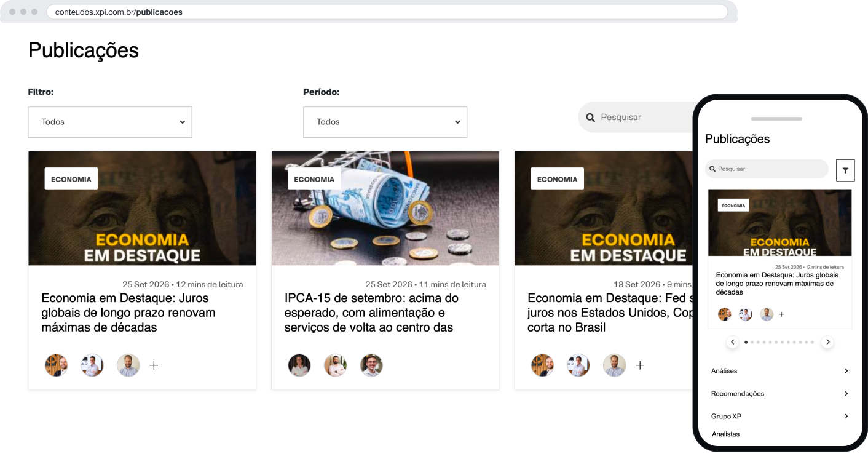
Task: Click second author avatar on Fed card
Action: point(578,365)
